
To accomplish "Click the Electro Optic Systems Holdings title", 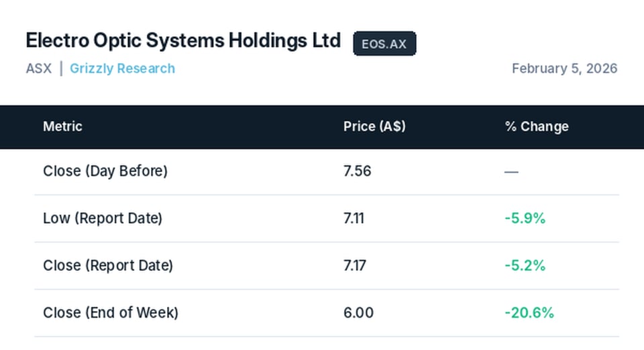I will point(183,40).
